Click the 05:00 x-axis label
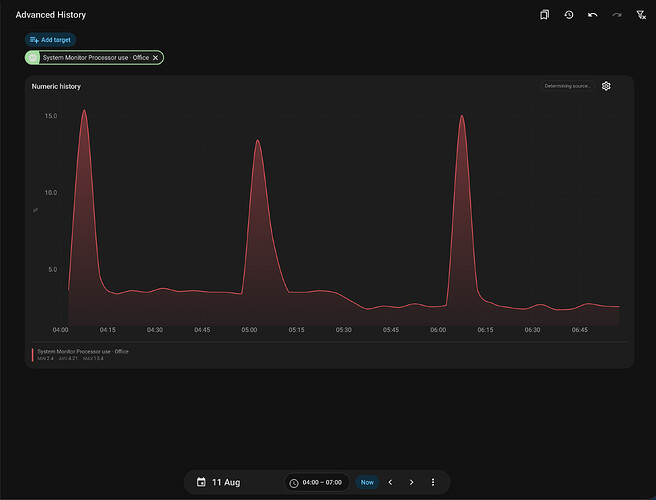The width and height of the screenshot is (656, 500). click(x=249, y=330)
